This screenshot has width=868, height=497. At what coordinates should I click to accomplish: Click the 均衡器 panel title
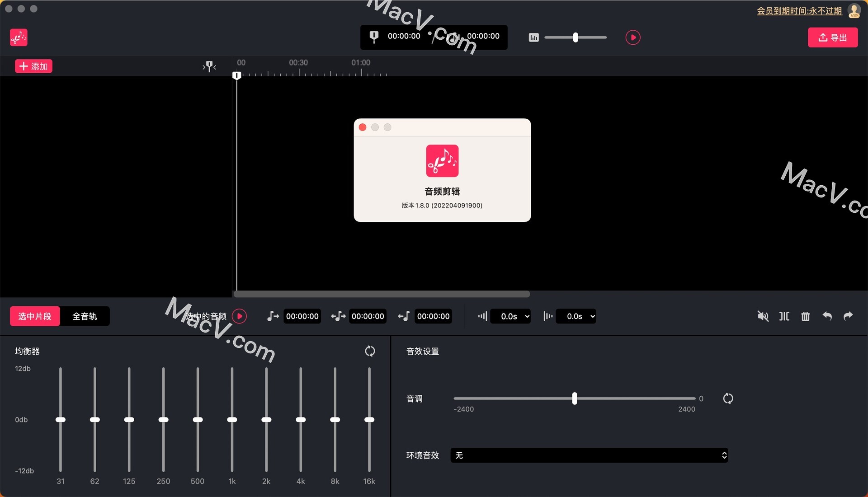click(x=27, y=351)
